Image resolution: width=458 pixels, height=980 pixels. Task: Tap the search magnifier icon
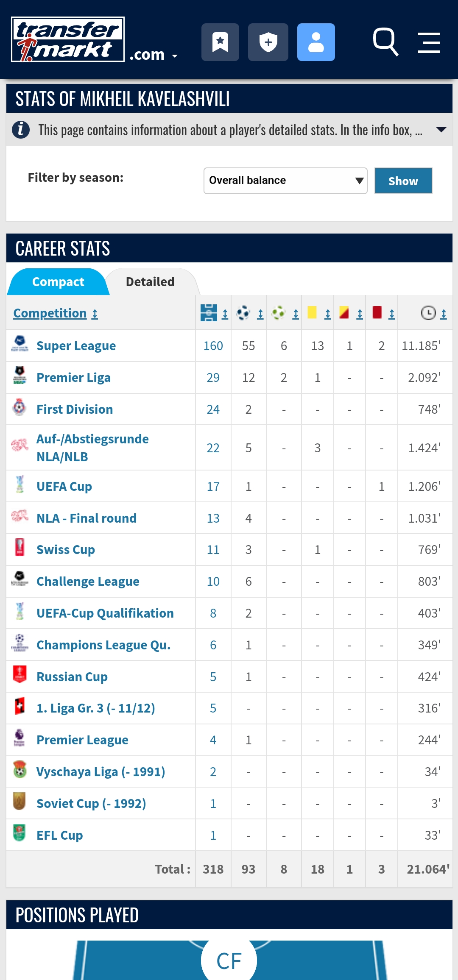pos(385,42)
